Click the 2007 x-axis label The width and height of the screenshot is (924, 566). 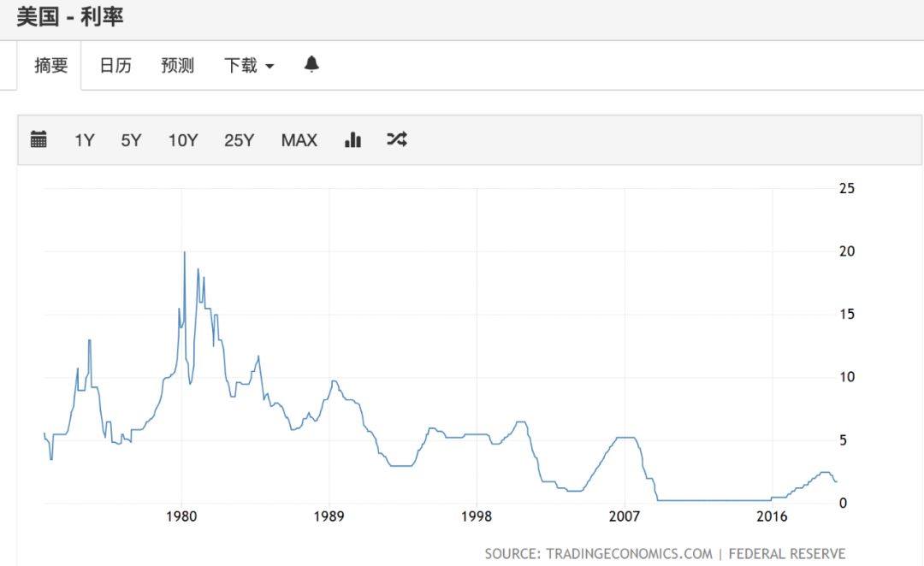624,516
